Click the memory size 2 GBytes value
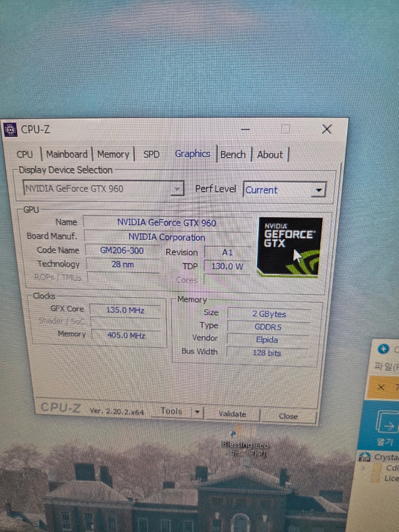399x532 pixels. 269,314
